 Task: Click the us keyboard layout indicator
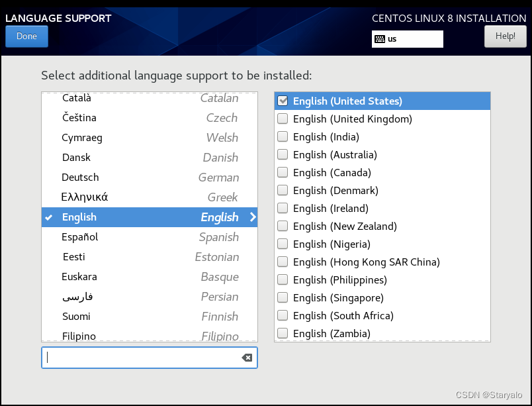point(407,39)
